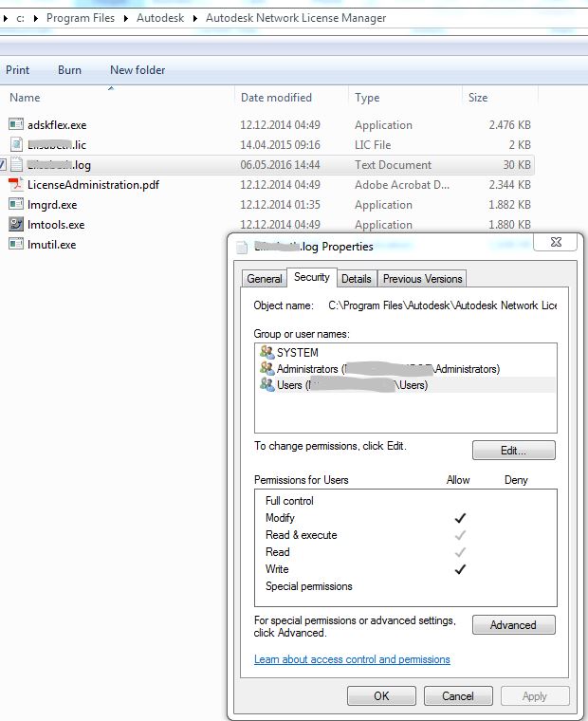Image resolution: width=588 pixels, height=721 pixels.
Task: Click the Special permissions row
Action: 406,586
